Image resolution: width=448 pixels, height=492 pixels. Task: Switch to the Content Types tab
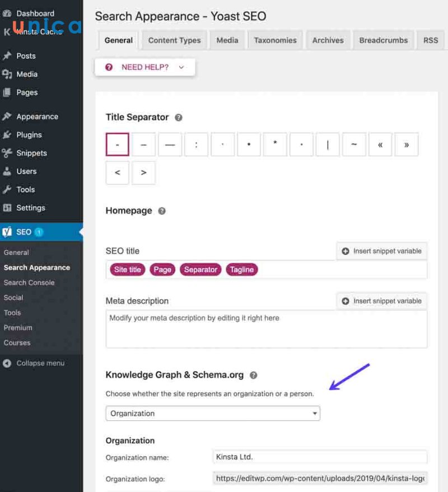pos(174,40)
